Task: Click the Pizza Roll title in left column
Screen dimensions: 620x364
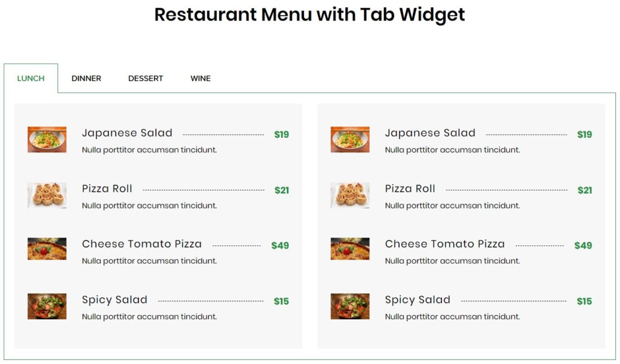Action: [x=107, y=188]
